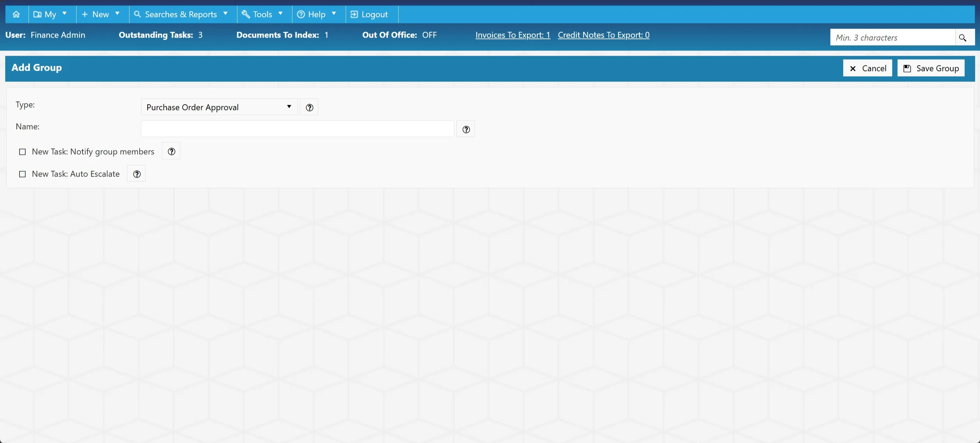Open Credit Notes To Export: 0 link
980x443 pixels.
point(603,35)
